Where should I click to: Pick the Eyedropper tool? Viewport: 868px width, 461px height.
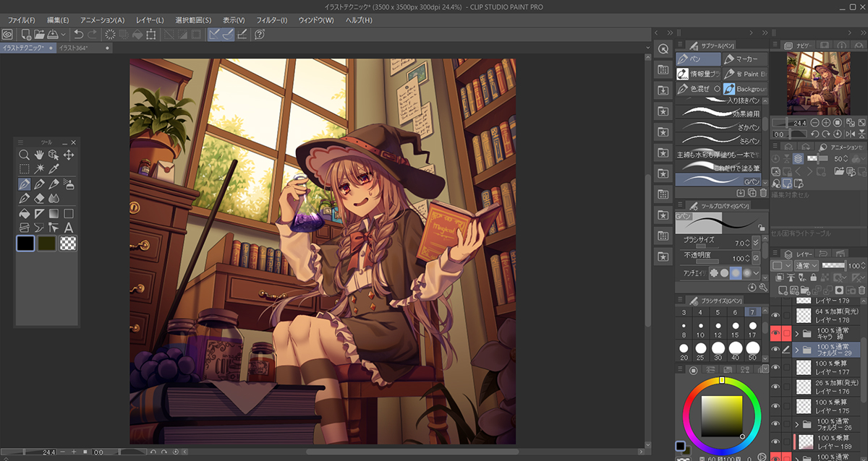pyautogui.click(x=54, y=168)
